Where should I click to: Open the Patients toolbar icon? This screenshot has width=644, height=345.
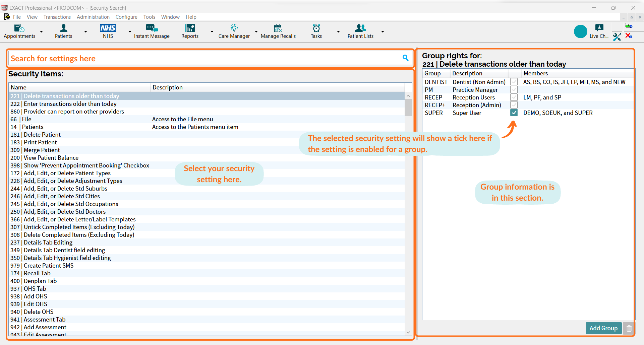click(63, 31)
